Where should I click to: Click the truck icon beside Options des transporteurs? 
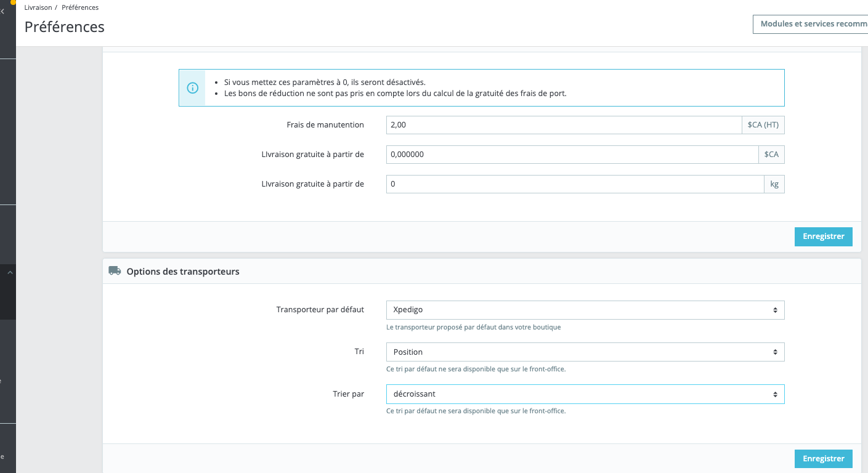tap(115, 271)
